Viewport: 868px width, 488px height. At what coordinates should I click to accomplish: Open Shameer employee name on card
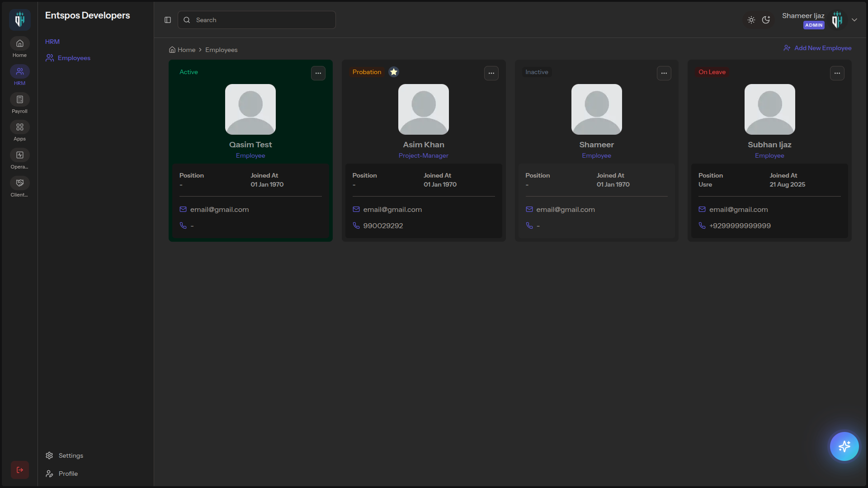[x=597, y=145]
